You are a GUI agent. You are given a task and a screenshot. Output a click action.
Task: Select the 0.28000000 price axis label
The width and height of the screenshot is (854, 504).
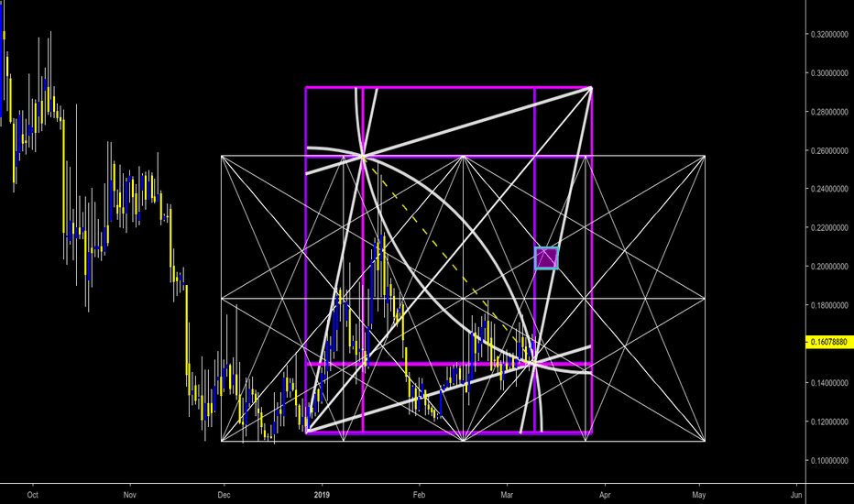click(829, 112)
